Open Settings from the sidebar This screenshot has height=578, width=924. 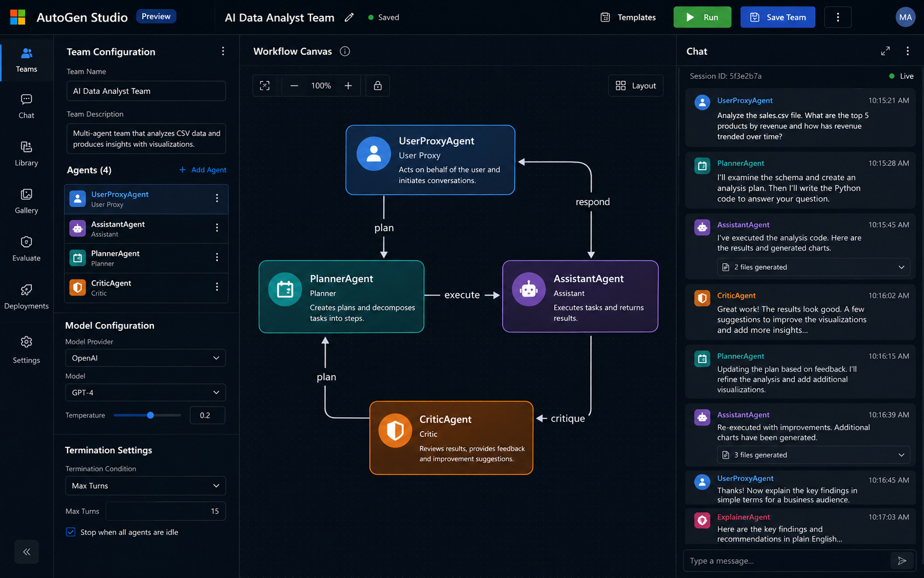(26, 350)
